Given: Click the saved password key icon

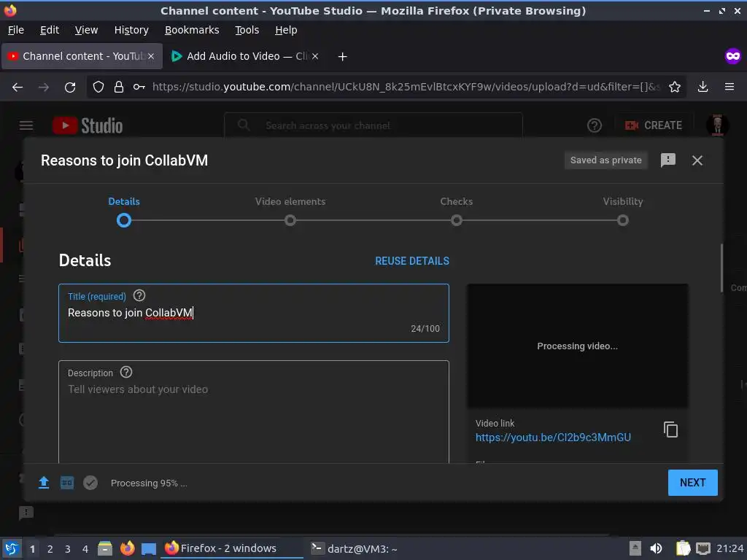Looking at the screenshot, I should [x=139, y=87].
